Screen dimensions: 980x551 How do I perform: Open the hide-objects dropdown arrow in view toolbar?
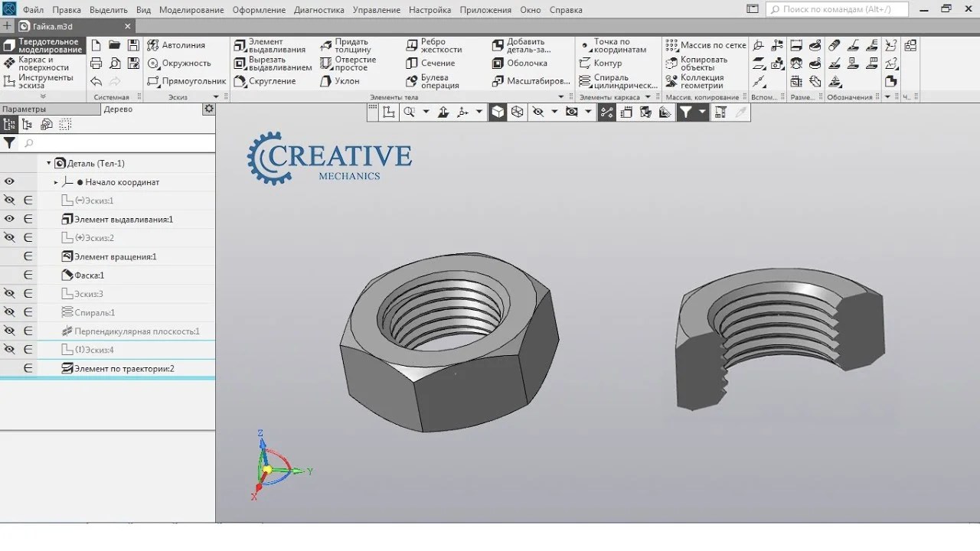click(x=554, y=112)
